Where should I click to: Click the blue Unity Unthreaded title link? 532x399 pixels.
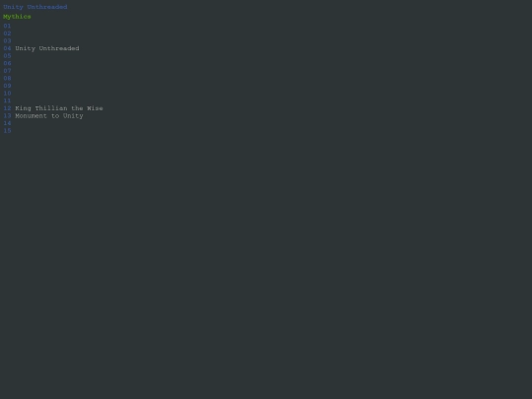[x=35, y=7]
